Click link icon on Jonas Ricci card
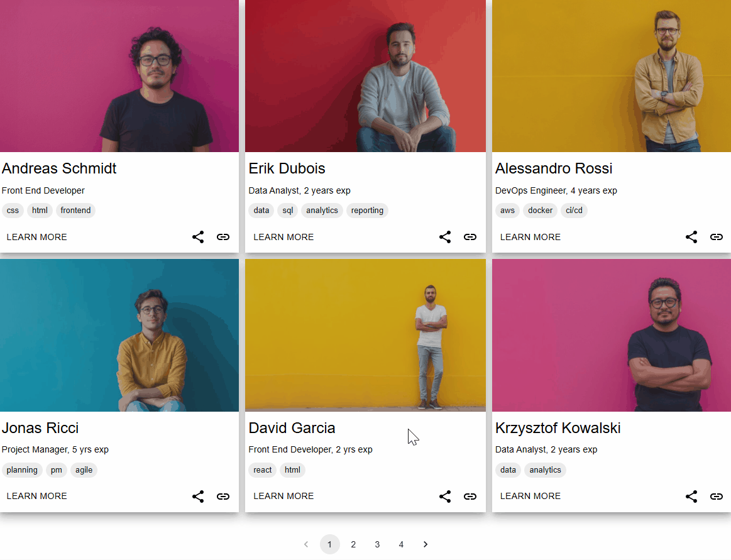This screenshot has width=731, height=560. [223, 496]
